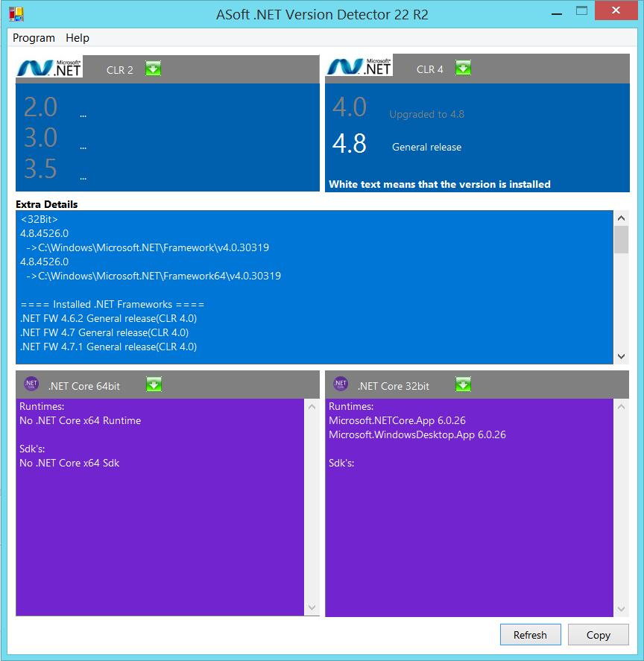Click the .NET Core 32bit panel scroll up arrow
The width and height of the screenshot is (644, 661).
(x=621, y=407)
